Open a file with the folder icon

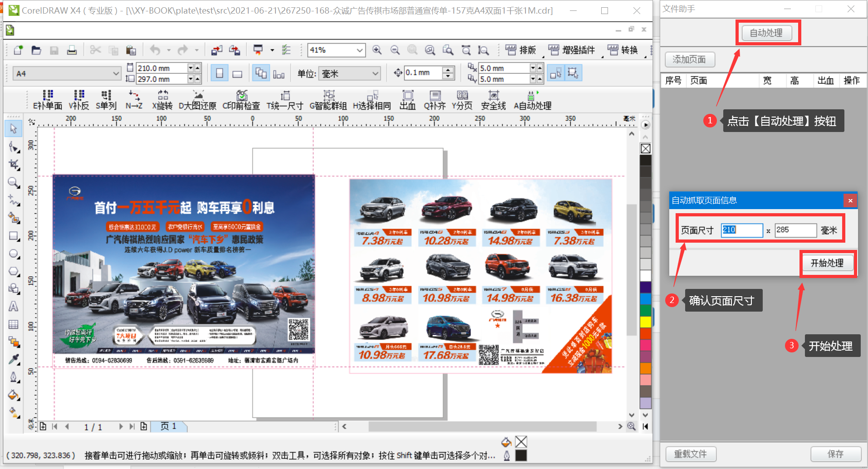coord(36,50)
